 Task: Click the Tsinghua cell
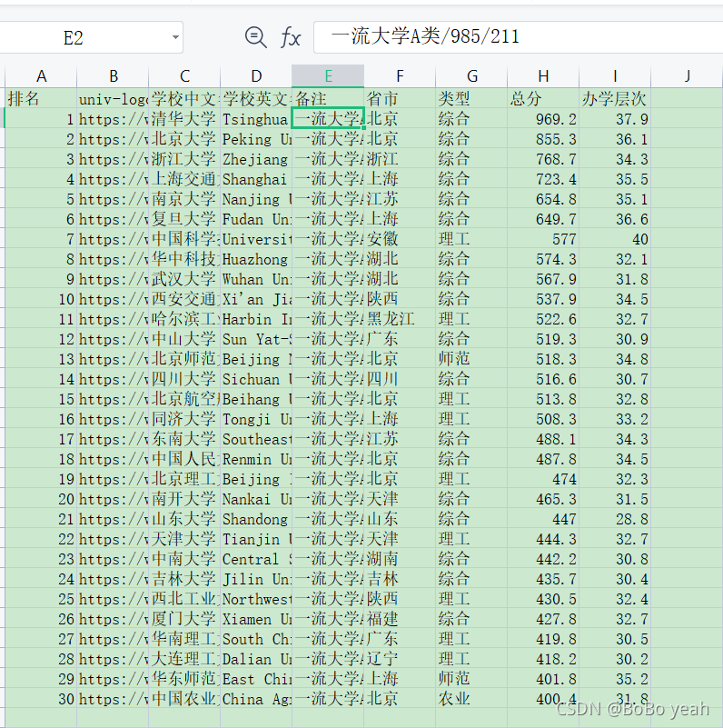(x=256, y=119)
